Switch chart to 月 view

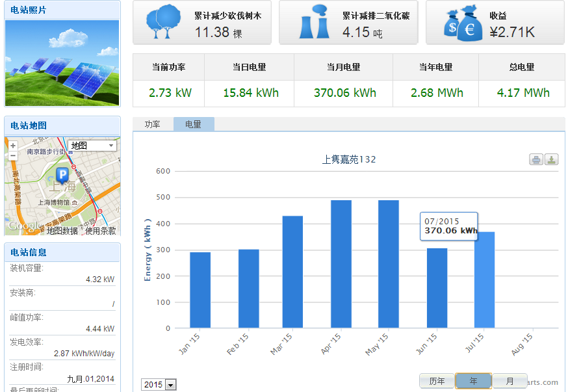pyautogui.click(x=510, y=381)
